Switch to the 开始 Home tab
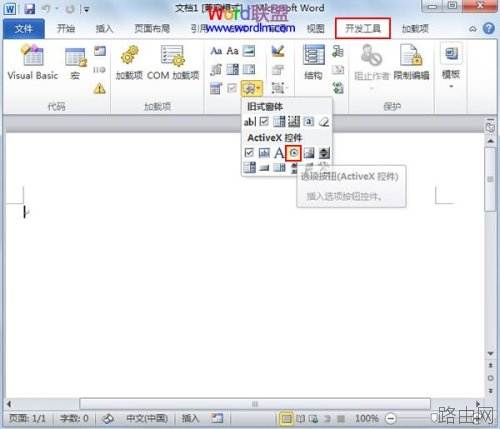Screen dimensions: 500x429 (x=66, y=29)
